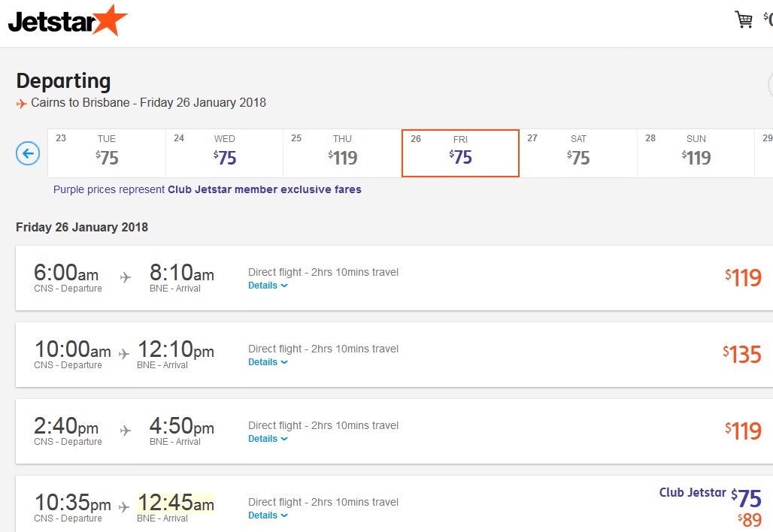Click the 'Cairns to Brisbane - Friday 26 January 2018' text
The image size is (773, 532).
point(148,102)
